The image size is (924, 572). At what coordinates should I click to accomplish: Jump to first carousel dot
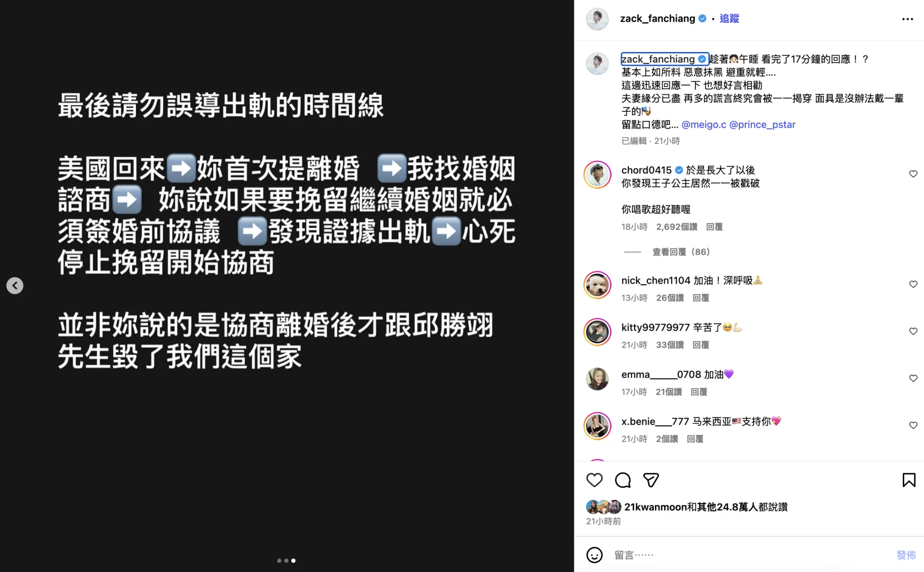tap(279, 560)
